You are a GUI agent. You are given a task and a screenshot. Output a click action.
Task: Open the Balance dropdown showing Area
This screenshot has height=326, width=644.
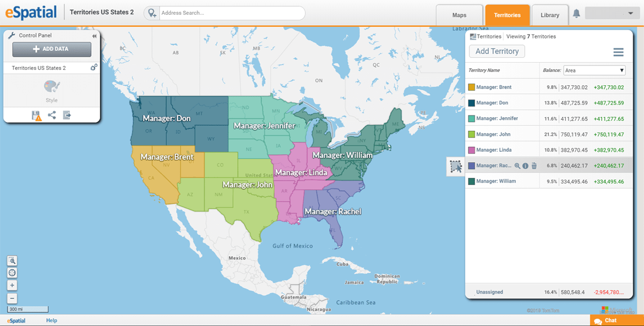click(594, 70)
